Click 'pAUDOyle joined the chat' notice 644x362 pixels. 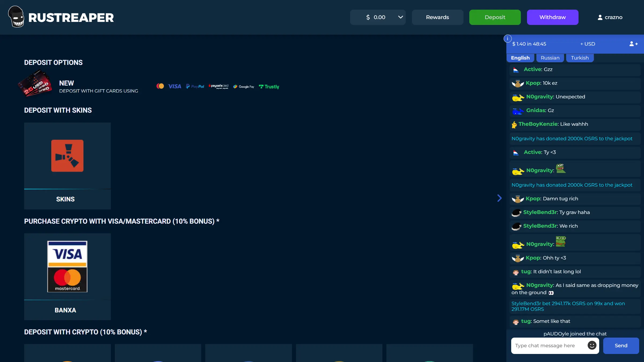point(575,334)
